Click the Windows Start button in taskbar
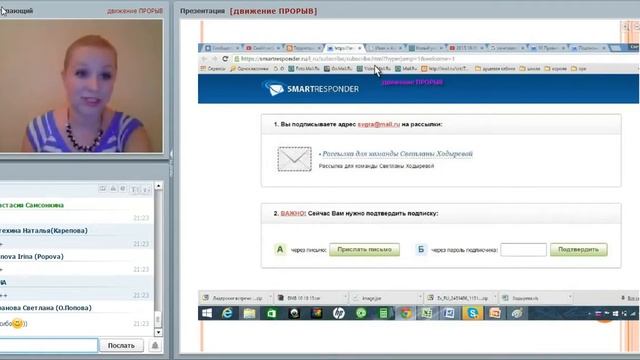 click(x=207, y=313)
